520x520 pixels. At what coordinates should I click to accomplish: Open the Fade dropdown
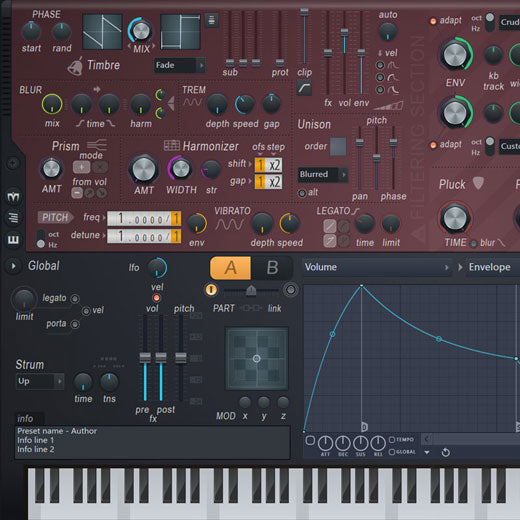(x=179, y=65)
